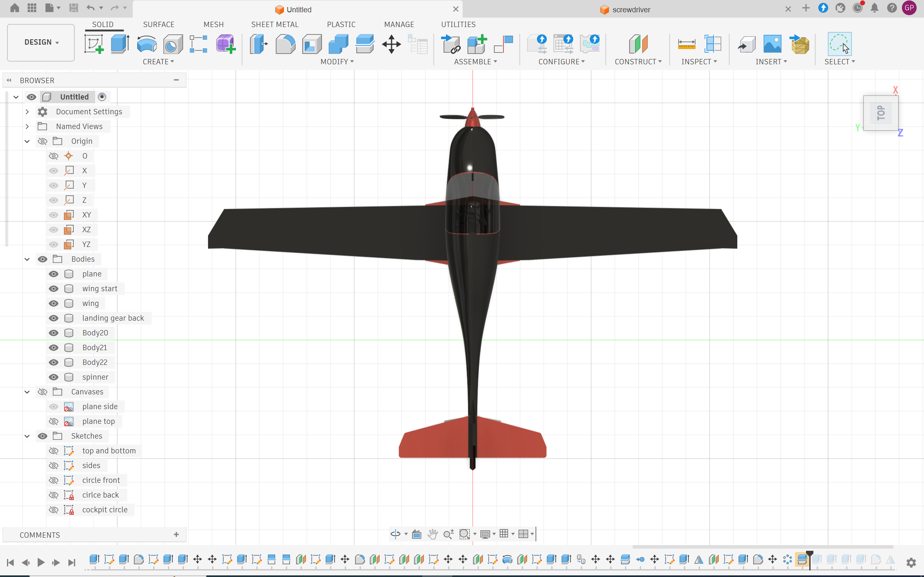Viewport: 924px width, 577px height.
Task: Select the Insert Canvas image tool
Action: 772,44
